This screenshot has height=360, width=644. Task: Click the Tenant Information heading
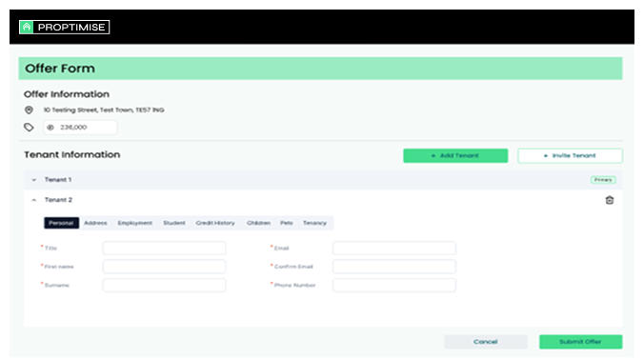[71, 154]
